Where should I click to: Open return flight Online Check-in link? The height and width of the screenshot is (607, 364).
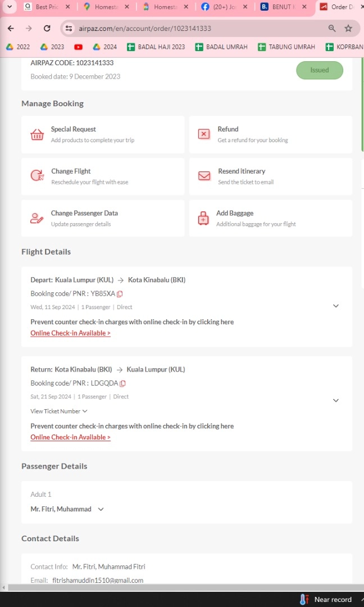pos(70,437)
